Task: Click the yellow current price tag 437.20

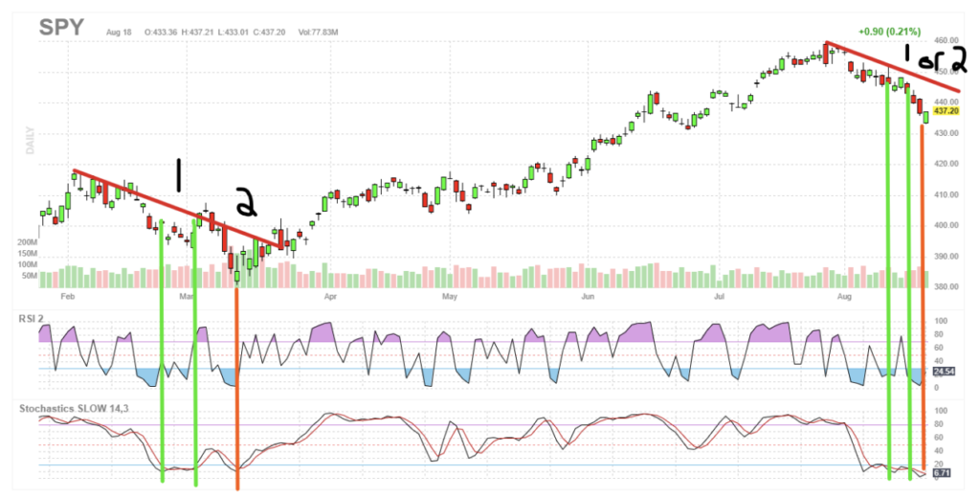Action: (x=947, y=111)
